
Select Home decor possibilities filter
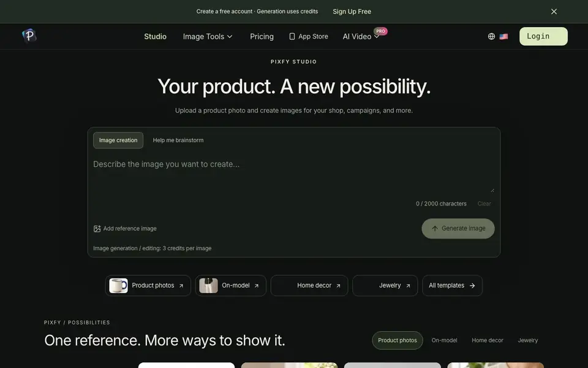tap(488, 340)
